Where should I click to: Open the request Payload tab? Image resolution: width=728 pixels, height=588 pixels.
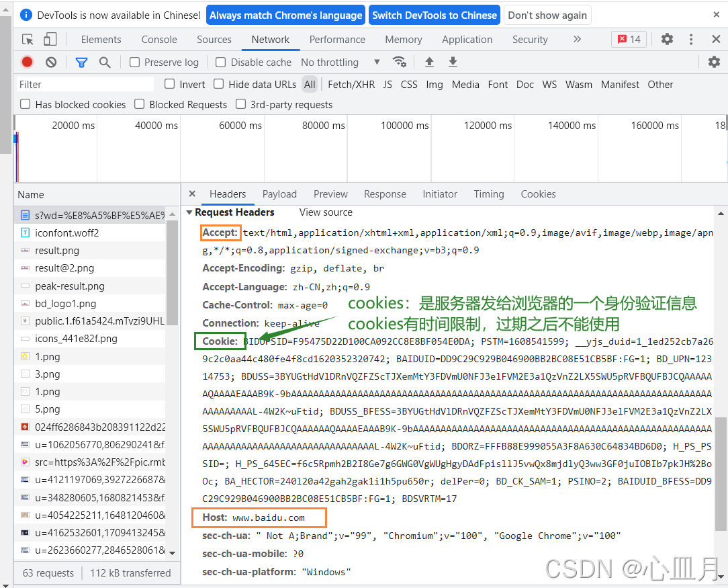pyautogui.click(x=279, y=194)
